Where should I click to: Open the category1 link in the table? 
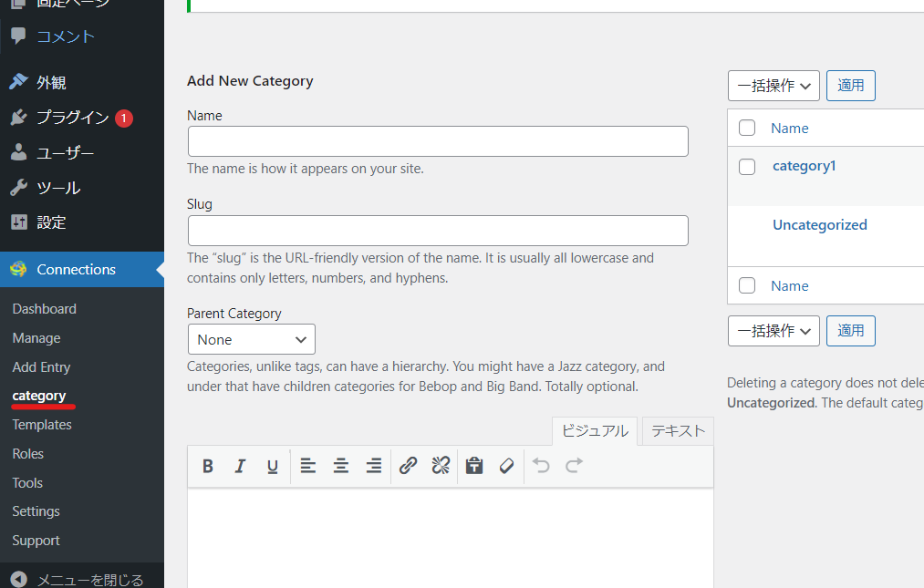804,166
